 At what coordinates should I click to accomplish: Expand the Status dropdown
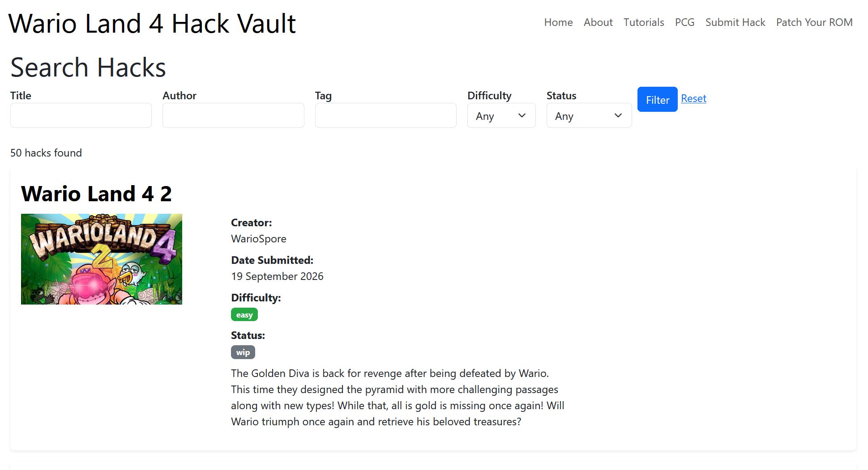(589, 115)
